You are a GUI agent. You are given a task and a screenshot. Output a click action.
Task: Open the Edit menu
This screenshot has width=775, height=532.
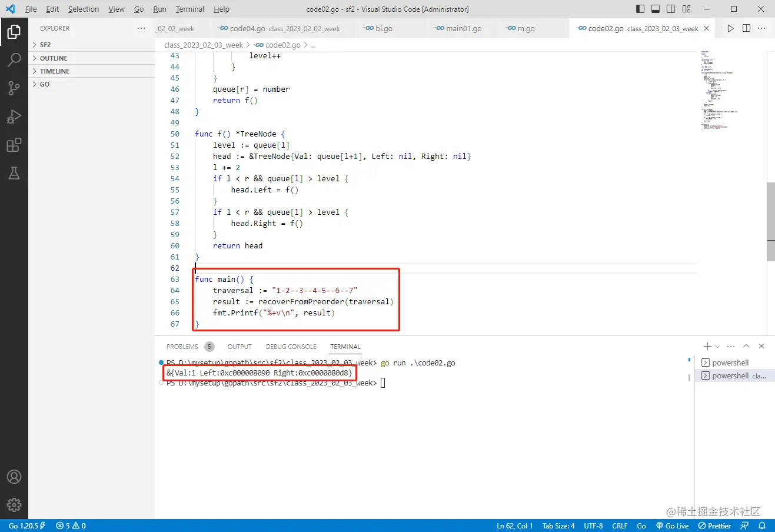click(x=52, y=9)
